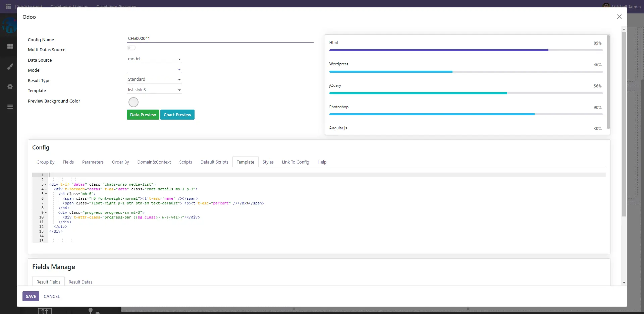This screenshot has width=644, height=314.
Task: Open the dashboard tiles icon in the sidebar
Action: 10,46
